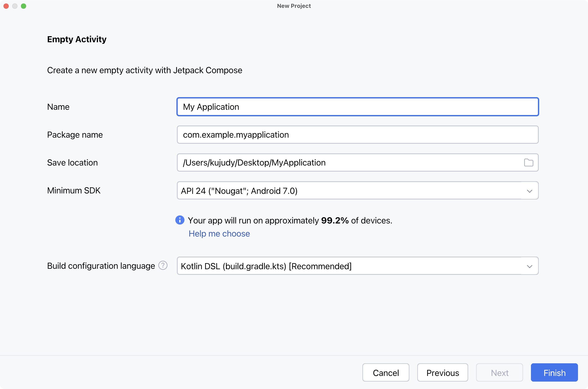This screenshot has width=588, height=389.
Task: Open the Minimum SDK dropdown arrow
Action: click(x=529, y=191)
